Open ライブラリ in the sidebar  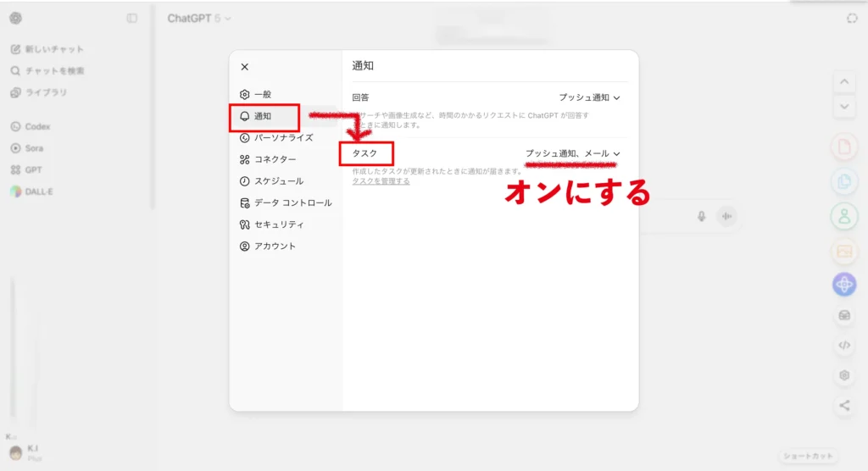pyautogui.click(x=39, y=92)
